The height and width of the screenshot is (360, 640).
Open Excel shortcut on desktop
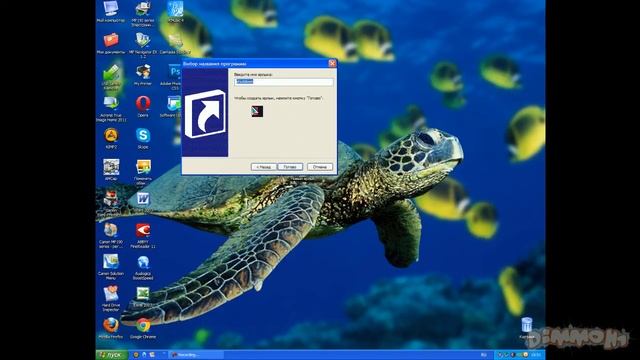[x=143, y=297]
